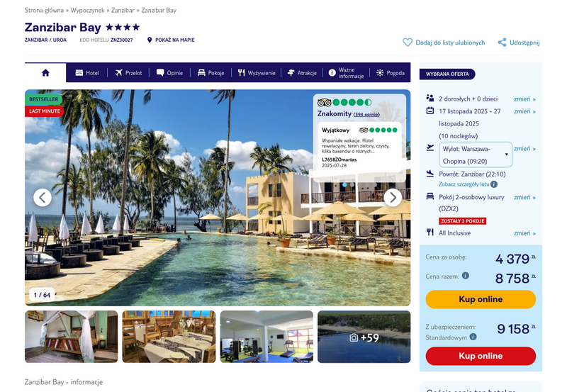Click info icon next to Cena razem
This screenshot has height=392, width=567.
tap(466, 276)
